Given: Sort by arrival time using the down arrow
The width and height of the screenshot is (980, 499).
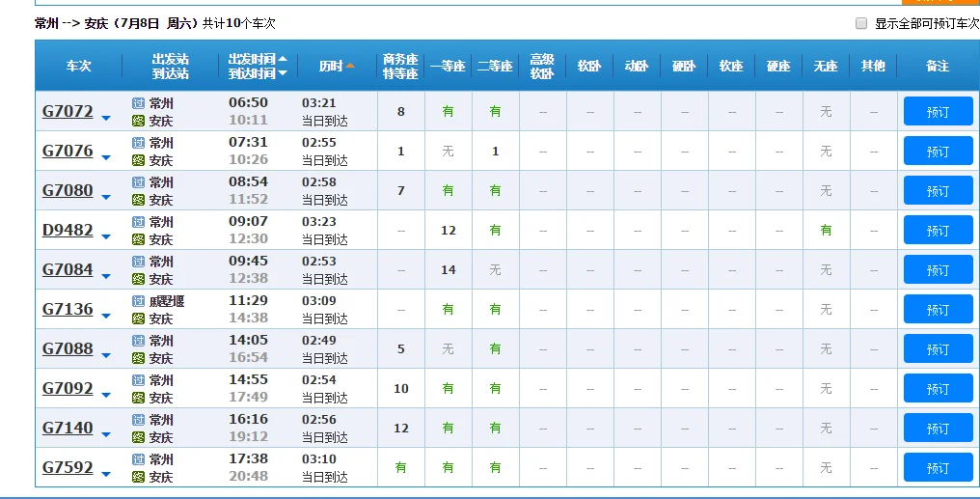Looking at the screenshot, I should coord(283,73).
